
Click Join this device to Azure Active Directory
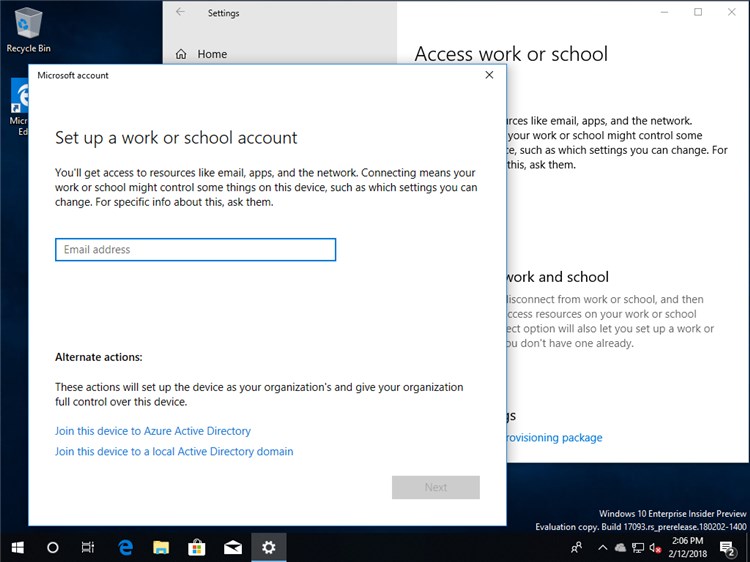[x=153, y=431]
